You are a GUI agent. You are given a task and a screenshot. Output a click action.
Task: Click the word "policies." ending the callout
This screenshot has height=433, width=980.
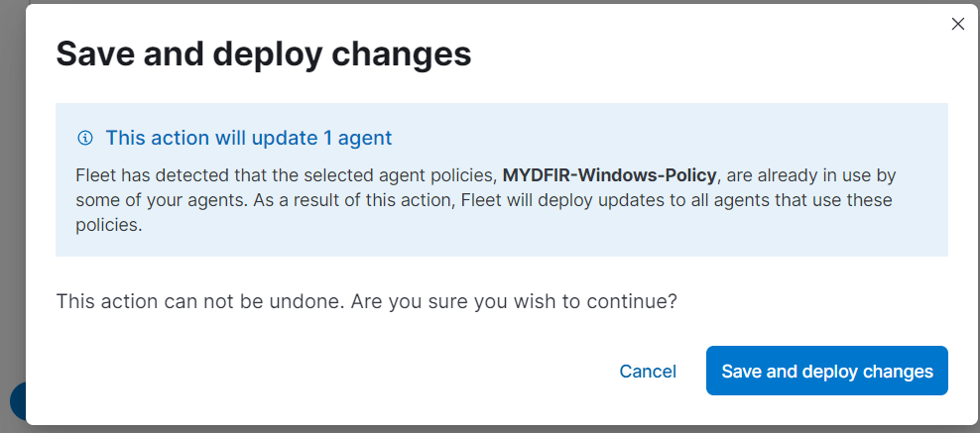click(109, 225)
